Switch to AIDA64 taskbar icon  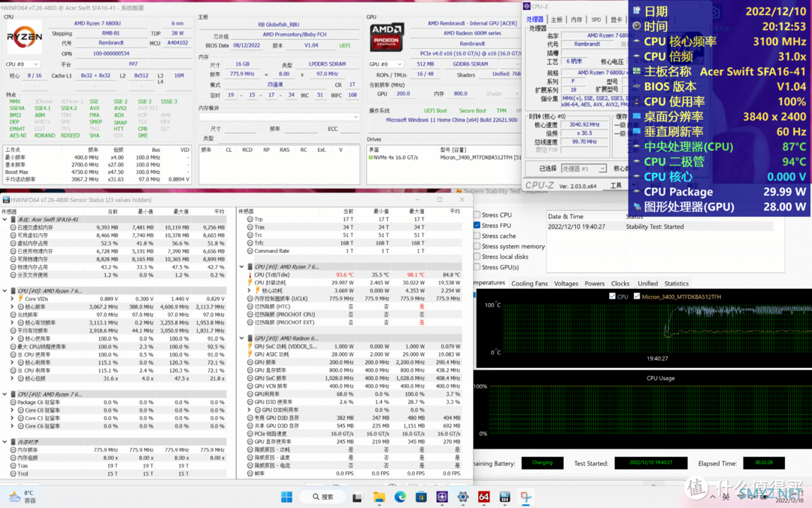[483, 497]
